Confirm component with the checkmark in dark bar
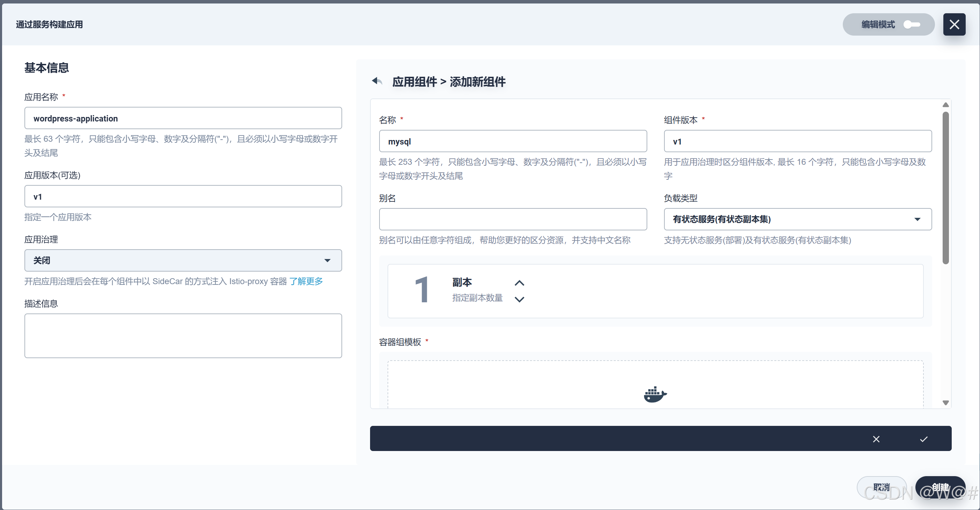 924,439
